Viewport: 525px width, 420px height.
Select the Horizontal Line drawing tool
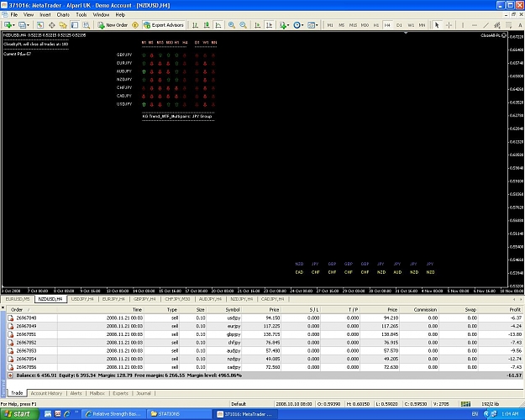click(x=475, y=25)
